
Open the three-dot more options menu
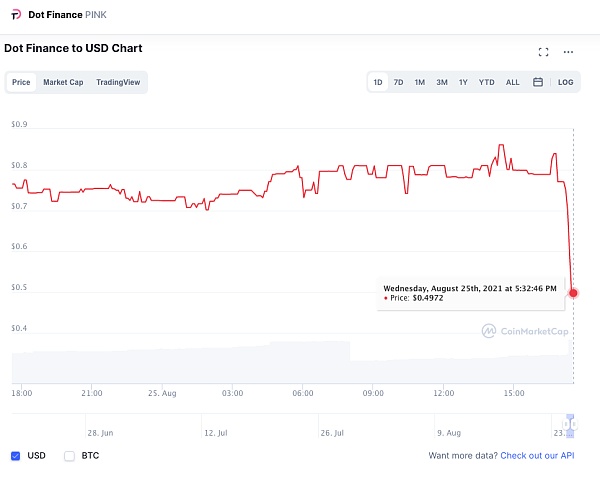tap(568, 52)
